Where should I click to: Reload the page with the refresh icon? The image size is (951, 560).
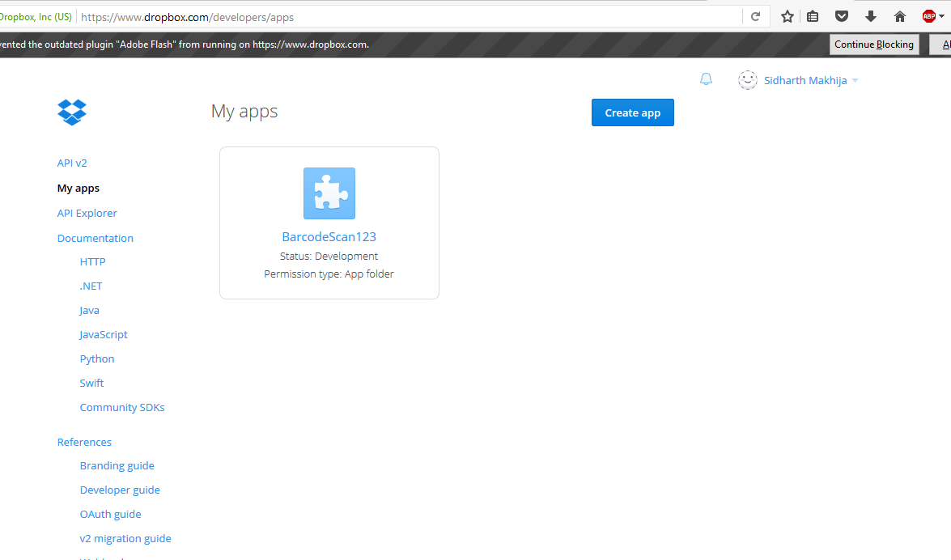coord(755,15)
